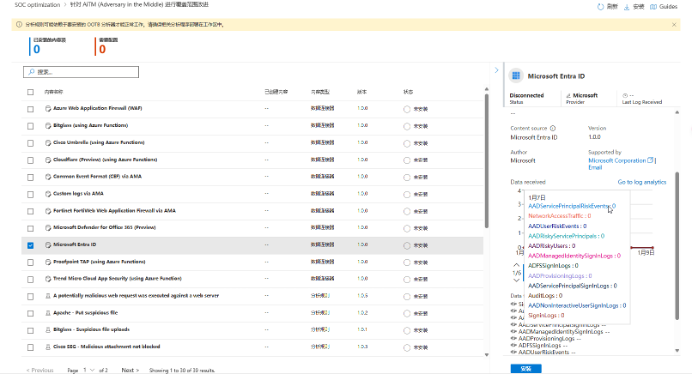
Task: Click connector icon beside Cisco Umbrella
Action: (48, 143)
